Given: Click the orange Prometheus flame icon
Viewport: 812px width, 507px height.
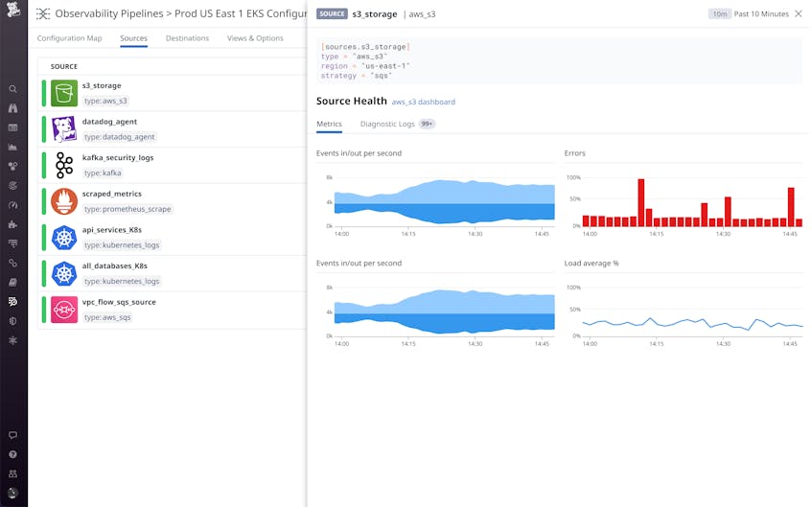Looking at the screenshot, I should pos(64,201).
